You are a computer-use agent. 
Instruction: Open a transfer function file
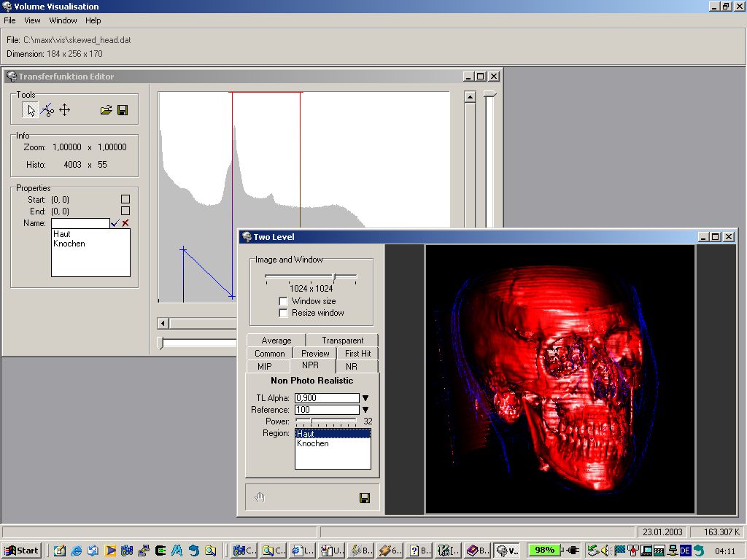(106, 110)
